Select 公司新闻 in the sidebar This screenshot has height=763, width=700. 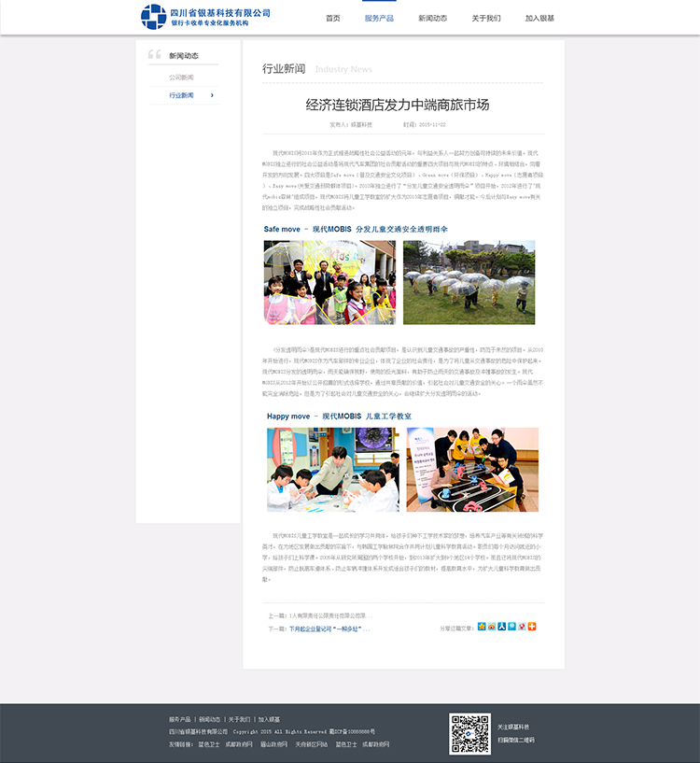click(x=181, y=78)
